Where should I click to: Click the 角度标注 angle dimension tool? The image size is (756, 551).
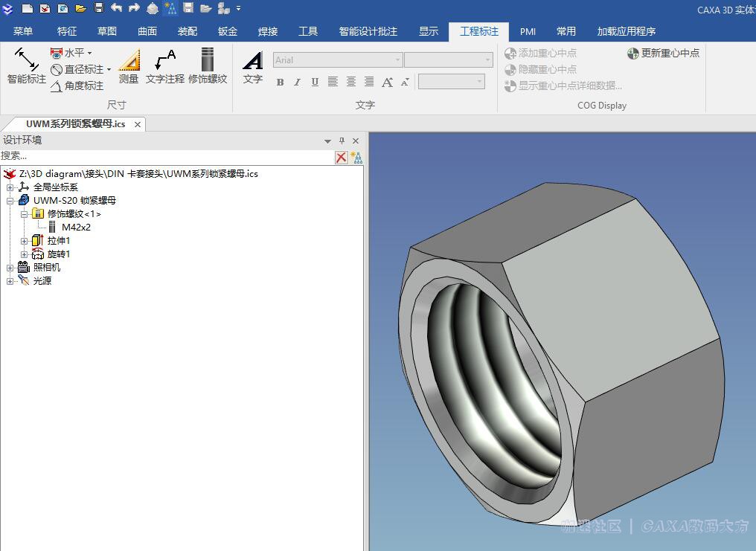tap(77, 86)
